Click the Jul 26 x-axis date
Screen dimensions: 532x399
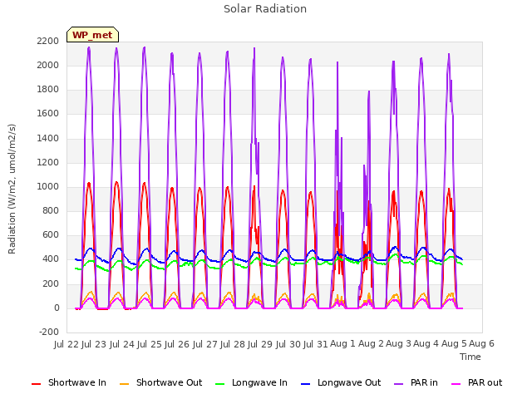tap(177, 344)
